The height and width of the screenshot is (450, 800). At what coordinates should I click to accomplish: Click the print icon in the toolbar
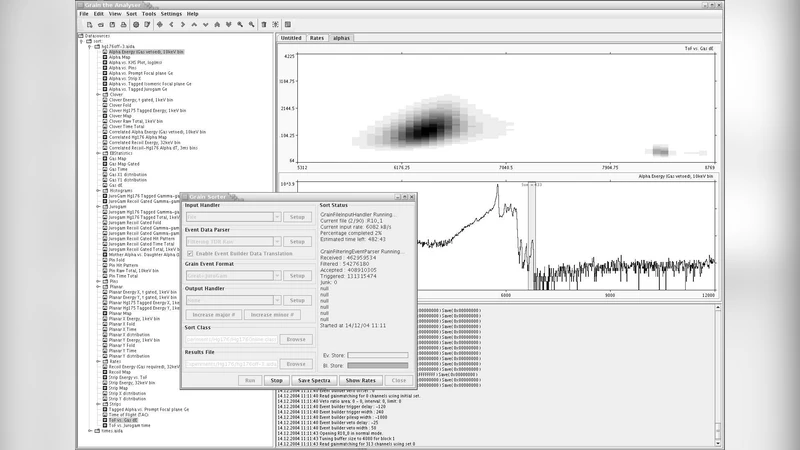pyautogui.click(x=122, y=24)
